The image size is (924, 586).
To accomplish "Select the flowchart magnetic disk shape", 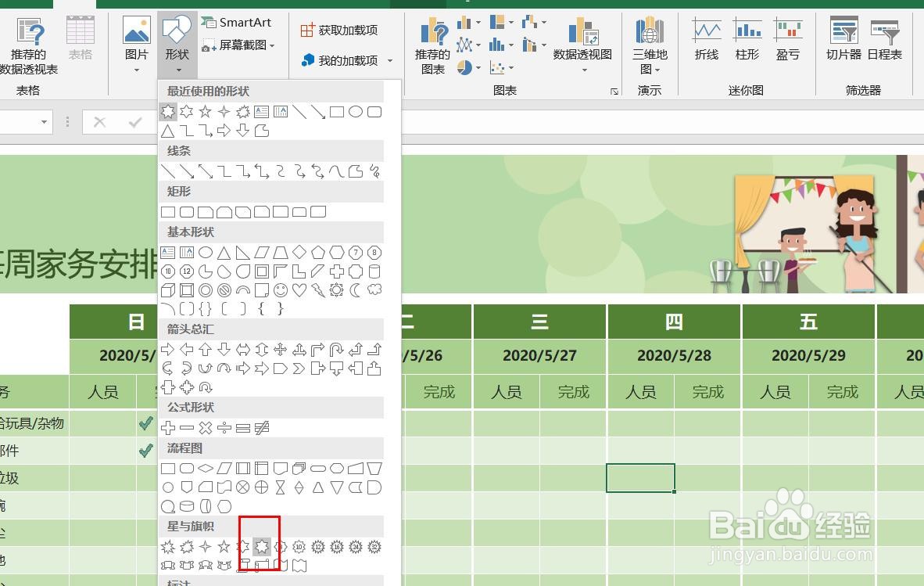I will click(187, 506).
